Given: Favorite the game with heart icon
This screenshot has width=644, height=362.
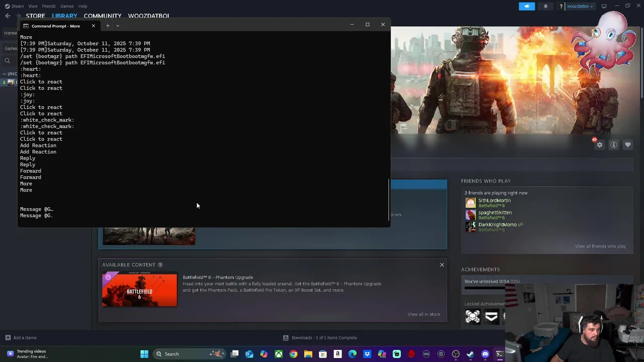Looking at the screenshot, I should 628,145.
